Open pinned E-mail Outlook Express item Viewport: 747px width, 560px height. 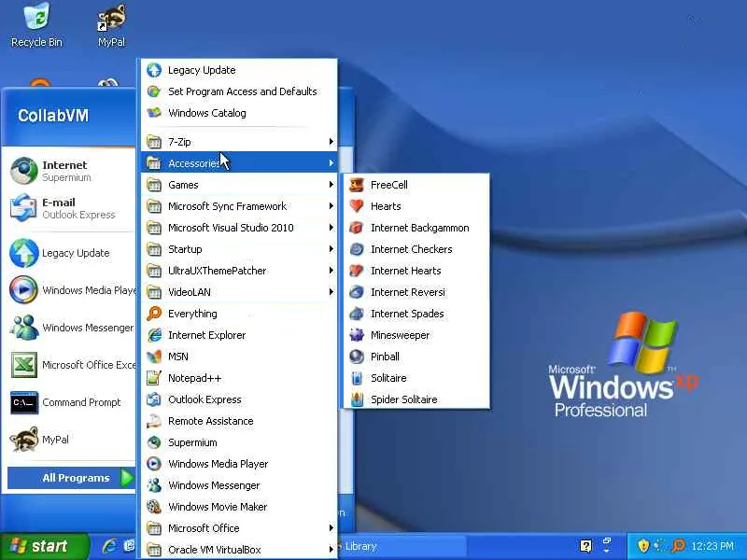[72, 208]
